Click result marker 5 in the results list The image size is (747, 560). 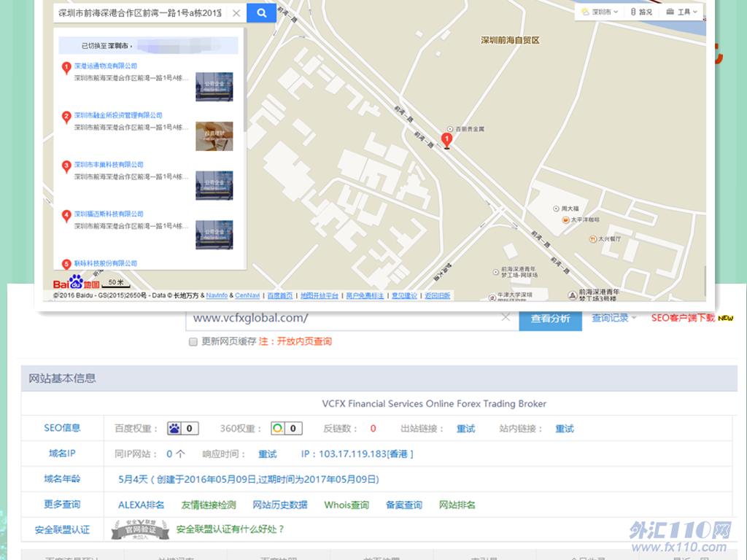point(66,264)
